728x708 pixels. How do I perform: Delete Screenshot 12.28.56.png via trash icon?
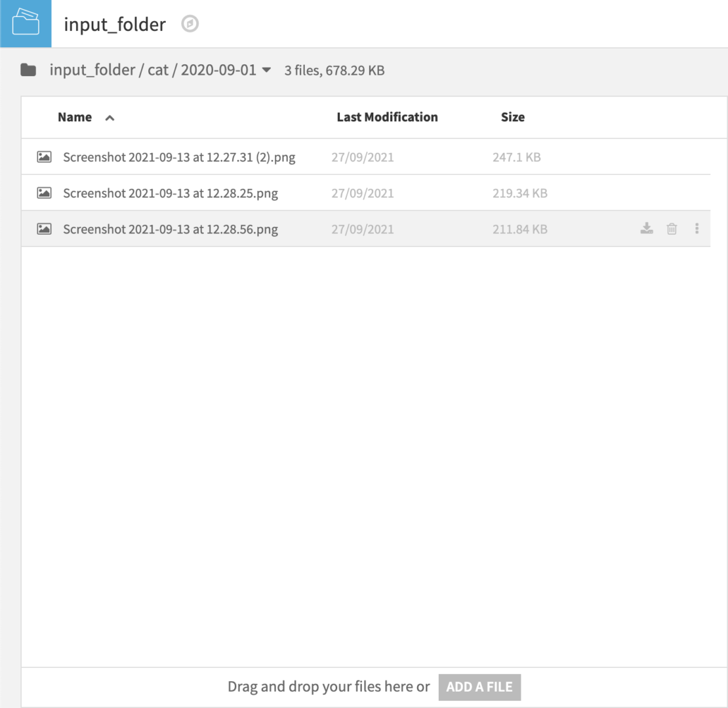(672, 229)
